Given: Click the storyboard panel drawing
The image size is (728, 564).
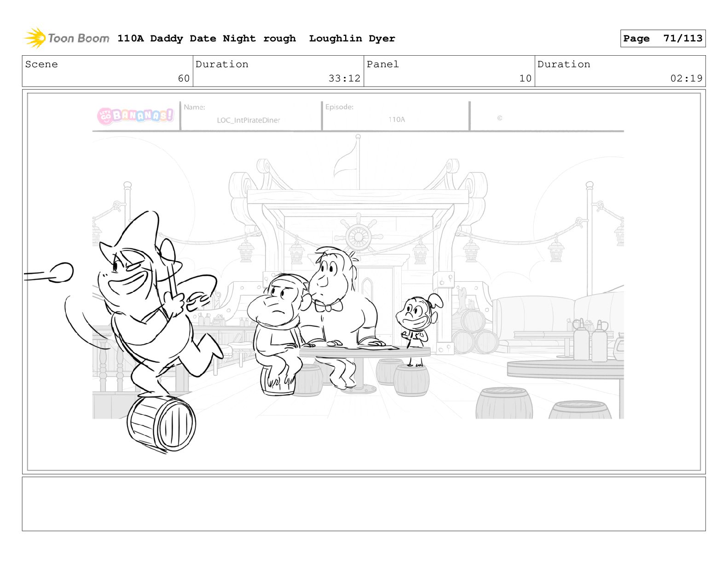Looking at the screenshot, I should (364, 282).
